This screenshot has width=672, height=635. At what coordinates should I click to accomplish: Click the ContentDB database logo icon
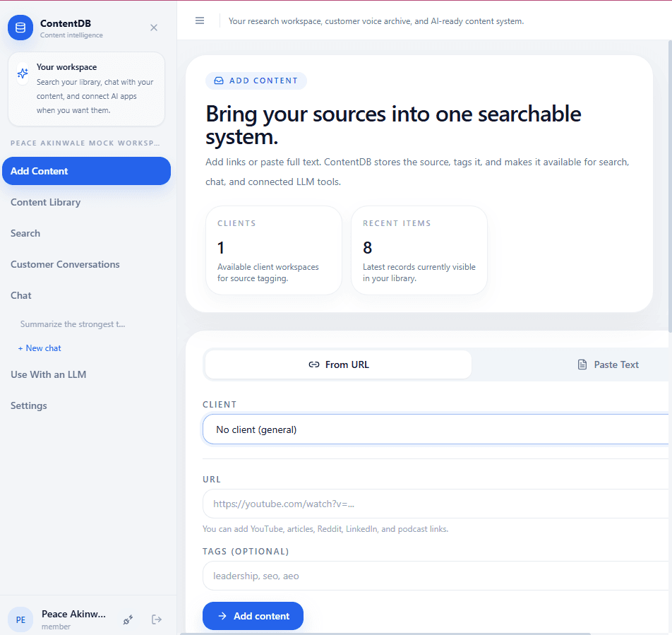[20, 27]
